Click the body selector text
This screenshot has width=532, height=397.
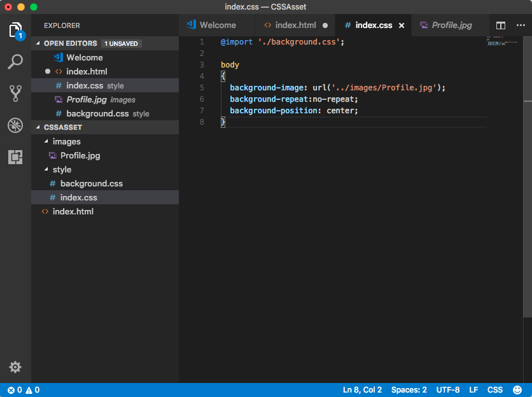coord(230,65)
